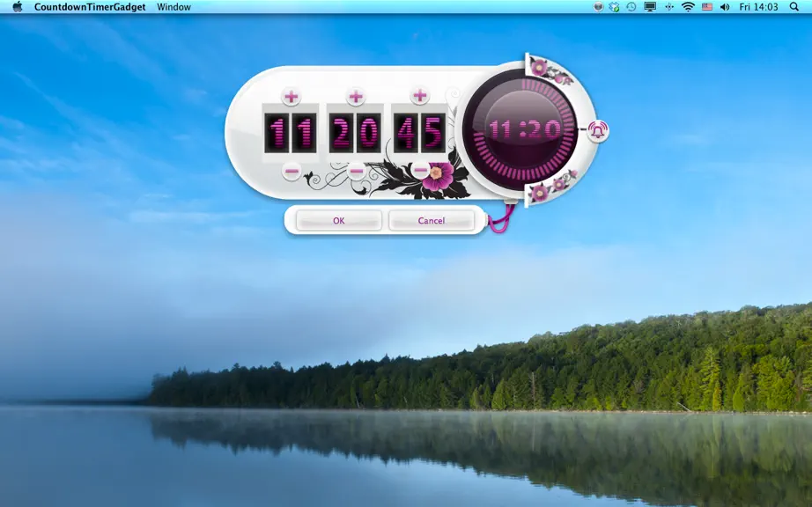The image size is (812, 507).
Task: Select the minutes display showing 20
Action: coord(355,132)
